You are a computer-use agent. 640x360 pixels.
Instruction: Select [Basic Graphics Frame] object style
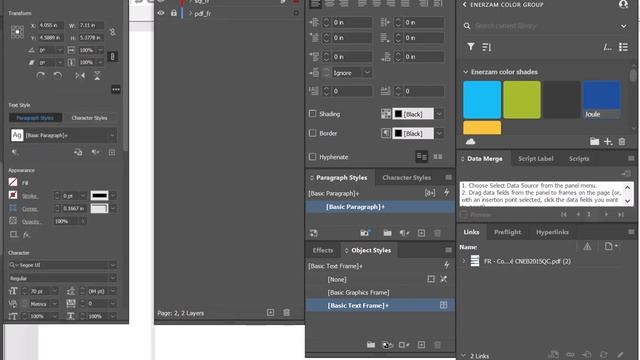pos(358,292)
